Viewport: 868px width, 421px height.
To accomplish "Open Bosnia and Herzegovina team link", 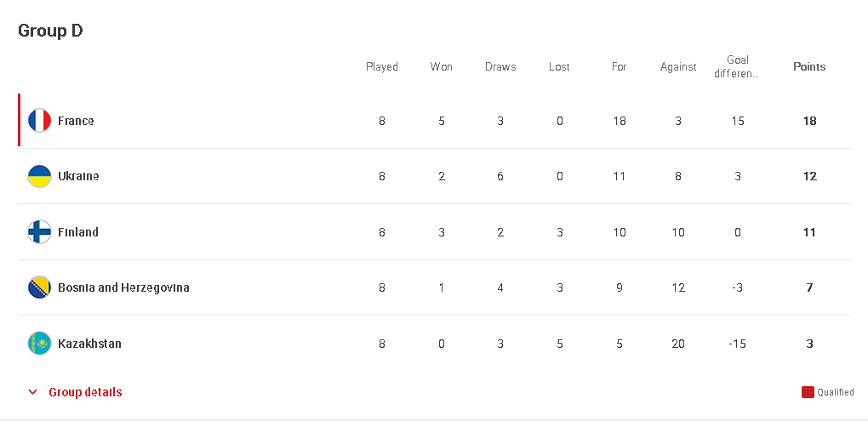I will [x=123, y=287].
